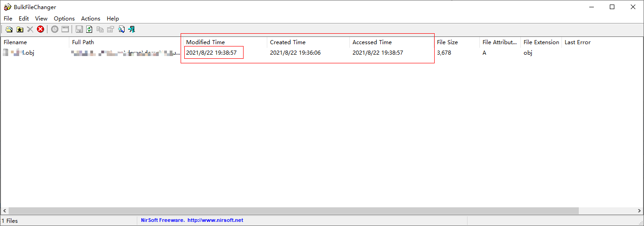
Task: Click the Save Selected Items floppy icon
Action: coord(79,29)
